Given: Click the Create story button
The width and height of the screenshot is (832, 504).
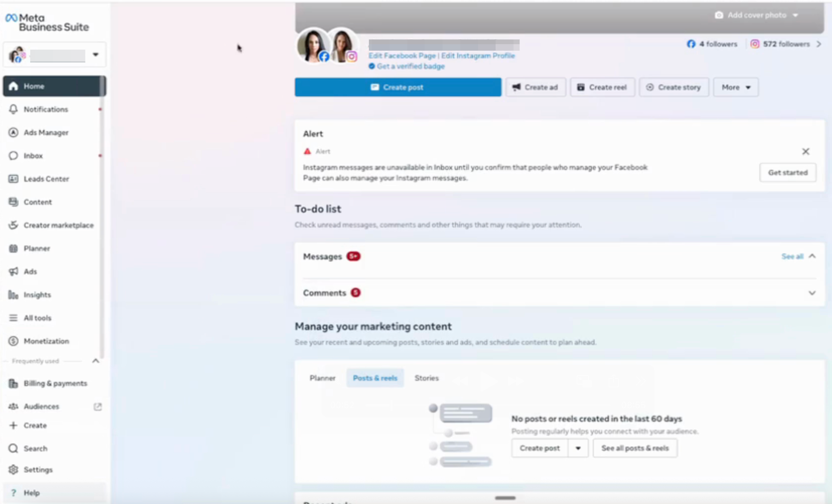Looking at the screenshot, I should coord(674,87).
